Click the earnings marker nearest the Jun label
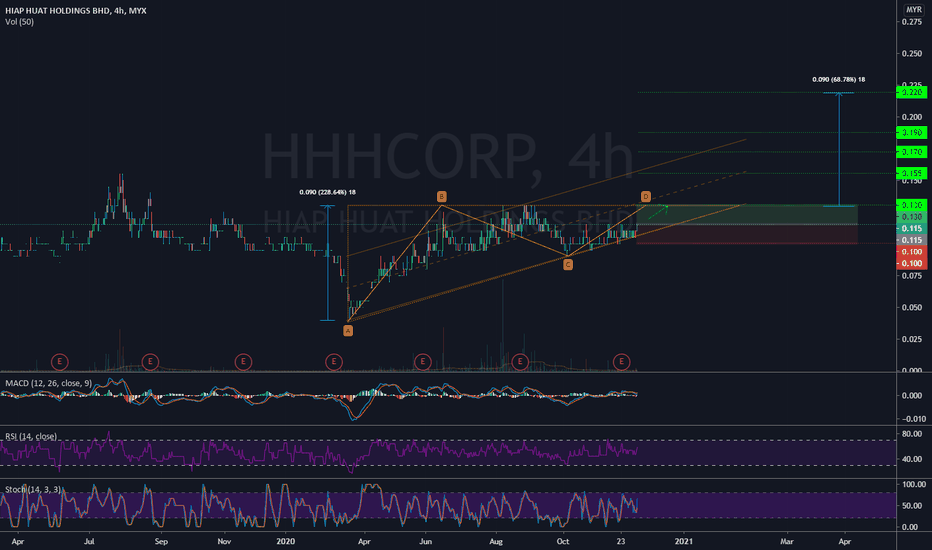 423,362
